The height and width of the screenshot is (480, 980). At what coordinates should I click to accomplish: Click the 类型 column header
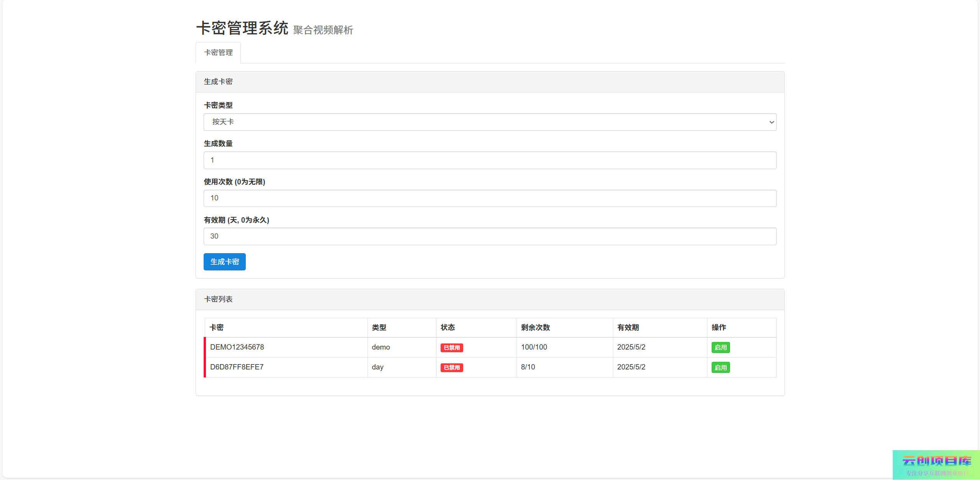[x=379, y=327]
